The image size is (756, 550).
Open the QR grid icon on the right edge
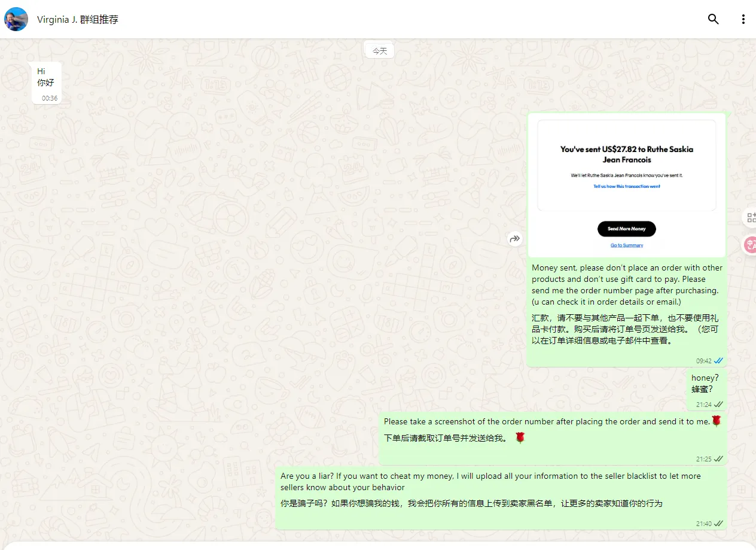(x=751, y=217)
